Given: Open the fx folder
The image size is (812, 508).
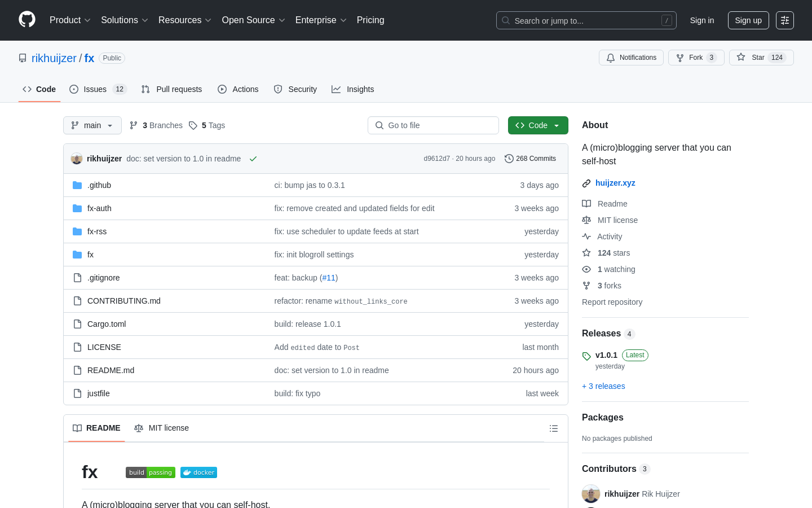Looking at the screenshot, I should pyautogui.click(x=90, y=255).
